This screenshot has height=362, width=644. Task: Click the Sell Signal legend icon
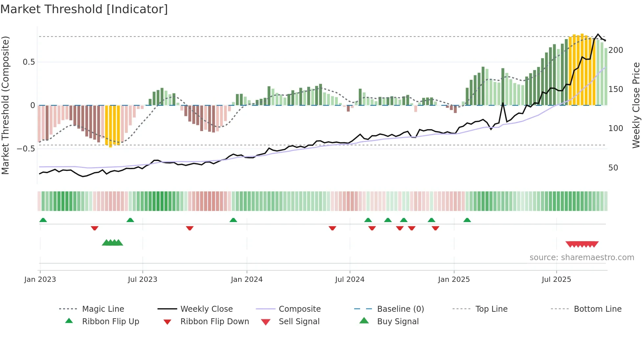(x=265, y=322)
